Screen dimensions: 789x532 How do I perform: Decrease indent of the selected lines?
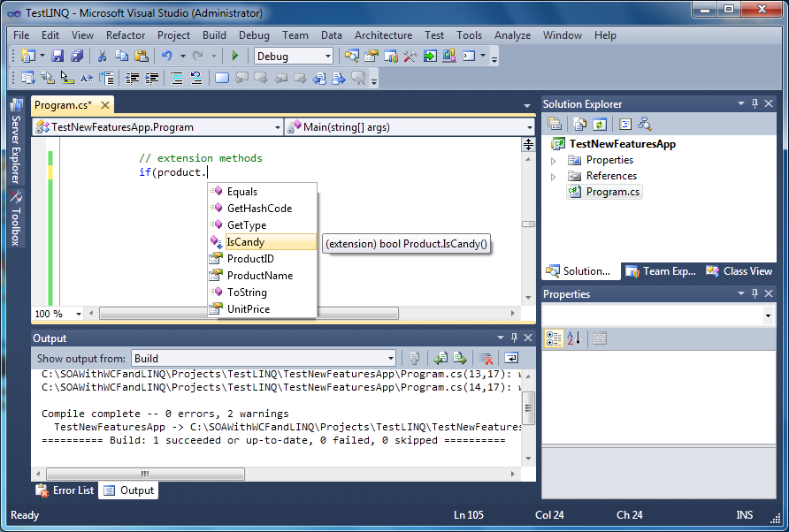[x=133, y=78]
